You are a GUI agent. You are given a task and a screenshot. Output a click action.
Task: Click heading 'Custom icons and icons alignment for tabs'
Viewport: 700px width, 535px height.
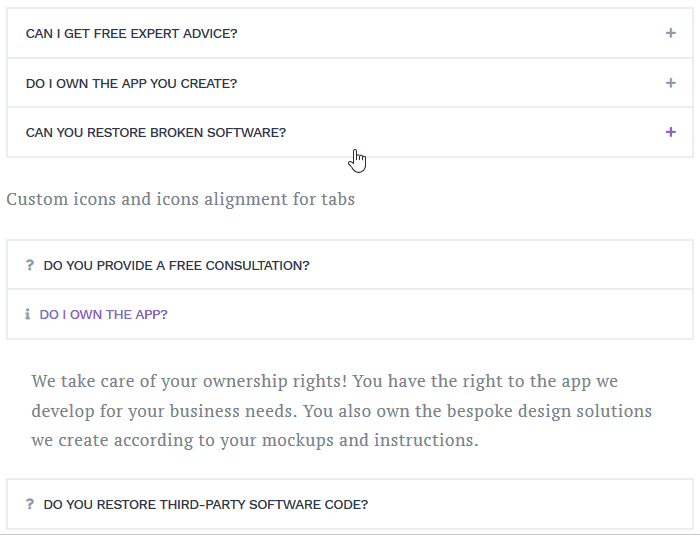pyautogui.click(x=180, y=199)
